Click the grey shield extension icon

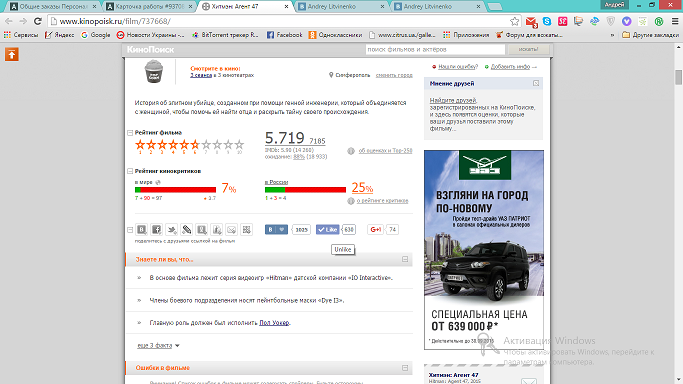tap(611, 21)
